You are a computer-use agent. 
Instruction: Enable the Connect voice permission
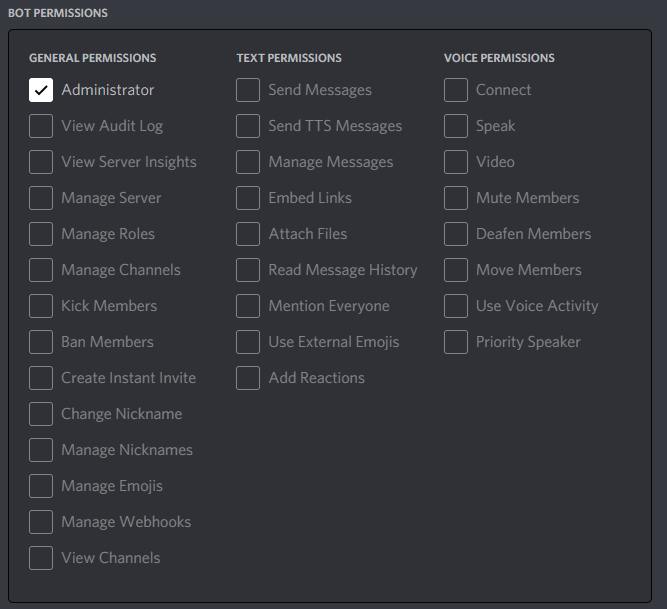pos(456,90)
